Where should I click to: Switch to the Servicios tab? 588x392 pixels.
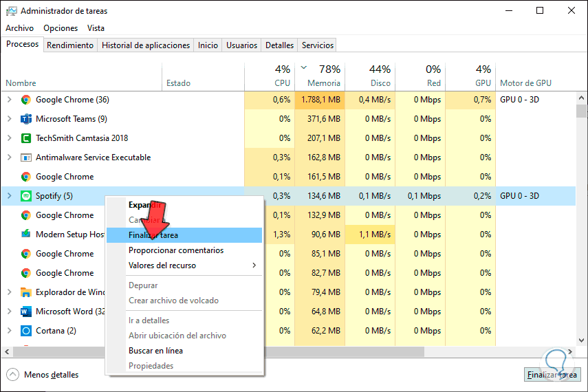tap(318, 45)
